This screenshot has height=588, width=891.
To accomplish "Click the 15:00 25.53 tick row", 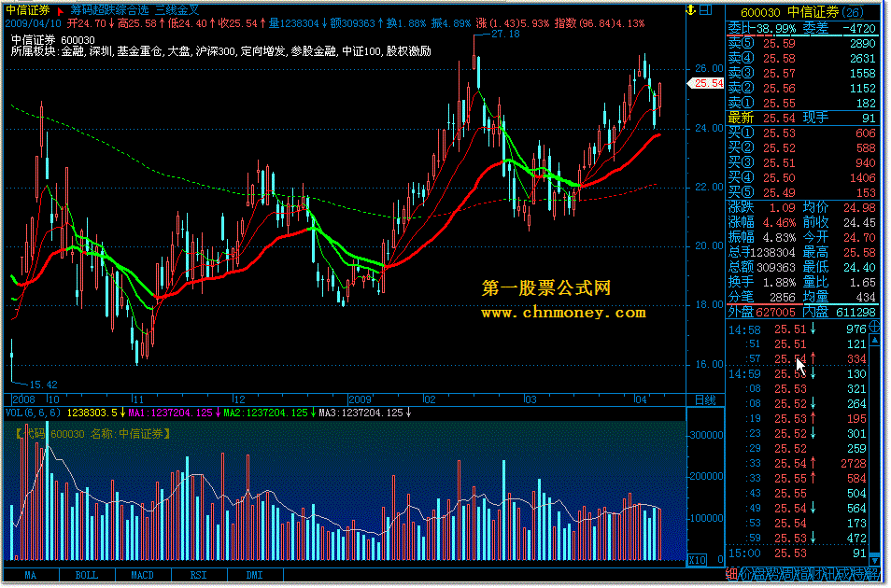I will pyautogui.click(x=798, y=553).
